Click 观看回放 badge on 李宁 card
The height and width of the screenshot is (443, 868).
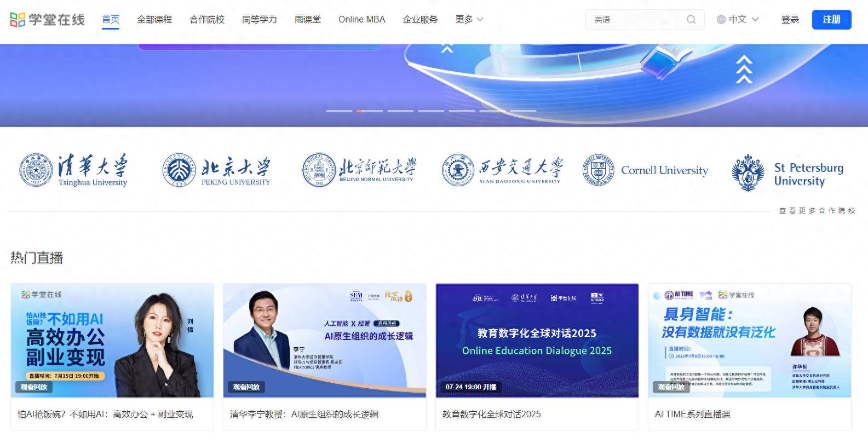coord(246,387)
